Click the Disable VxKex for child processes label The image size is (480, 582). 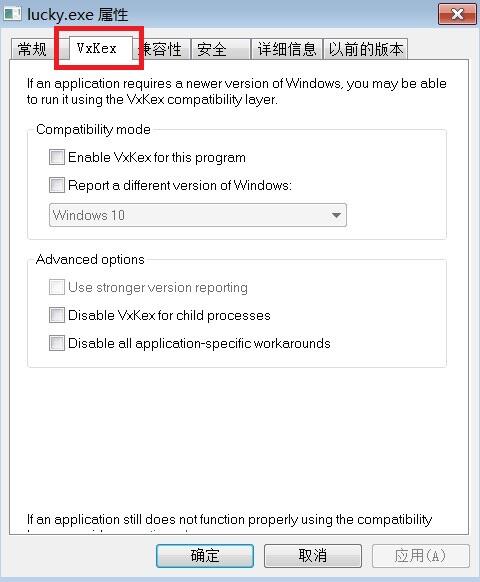(x=169, y=315)
